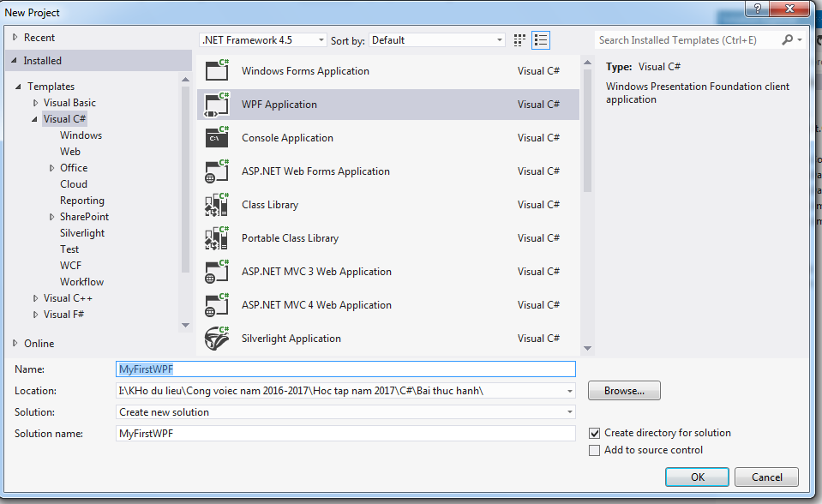Open the Solution Create new solution dropdown
This screenshot has height=504, width=822.
tap(569, 412)
